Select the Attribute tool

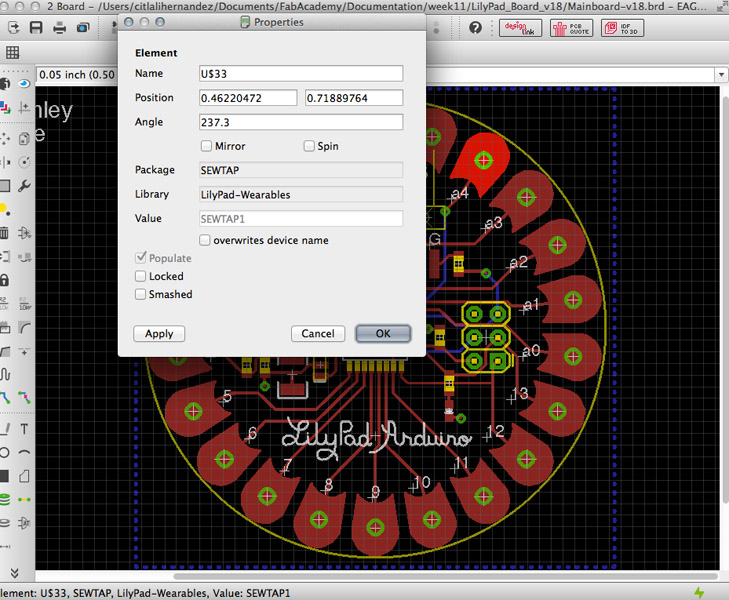tap(24, 523)
